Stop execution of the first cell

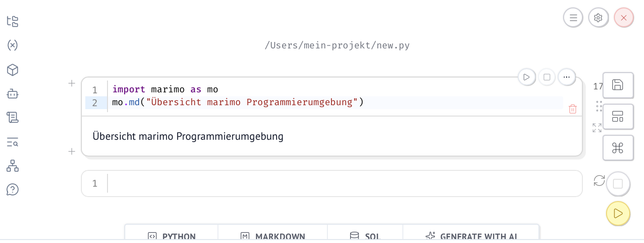point(547,77)
